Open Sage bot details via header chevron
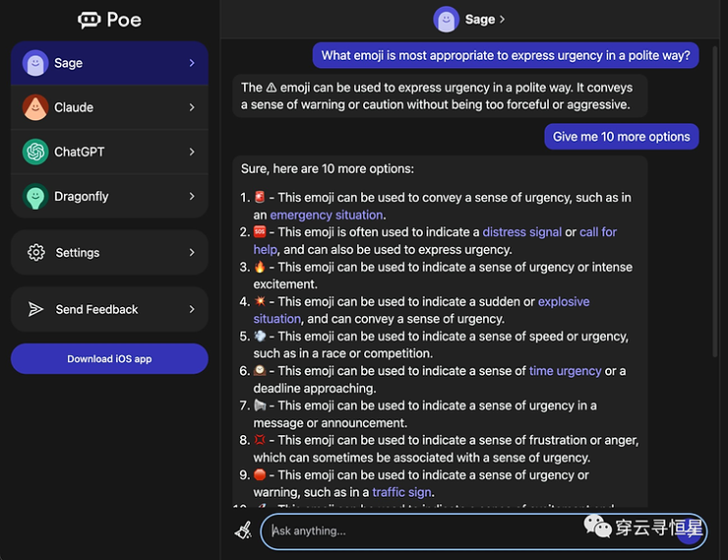 503,20
